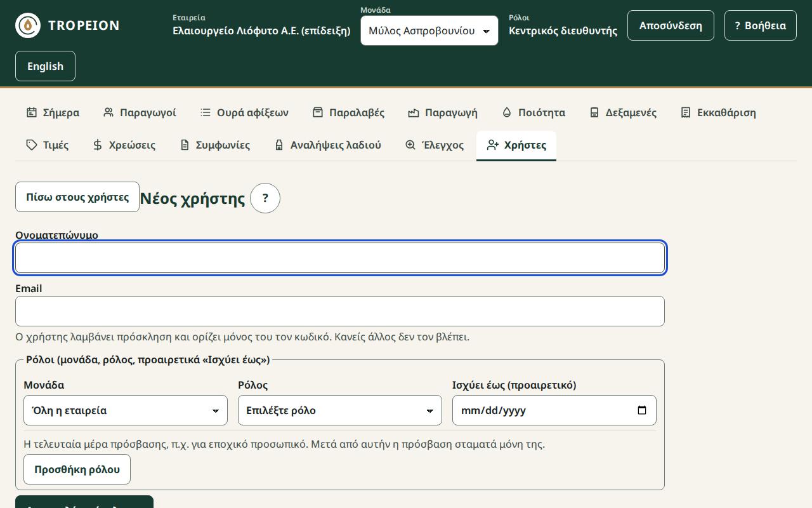Click the 'Νέος χρήστης' heading
812x508 pixels.
pyautogui.click(x=192, y=198)
